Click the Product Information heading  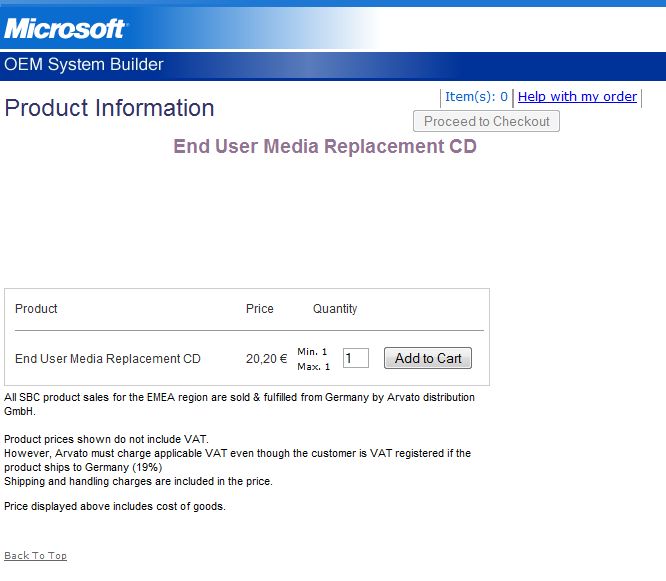[110, 108]
